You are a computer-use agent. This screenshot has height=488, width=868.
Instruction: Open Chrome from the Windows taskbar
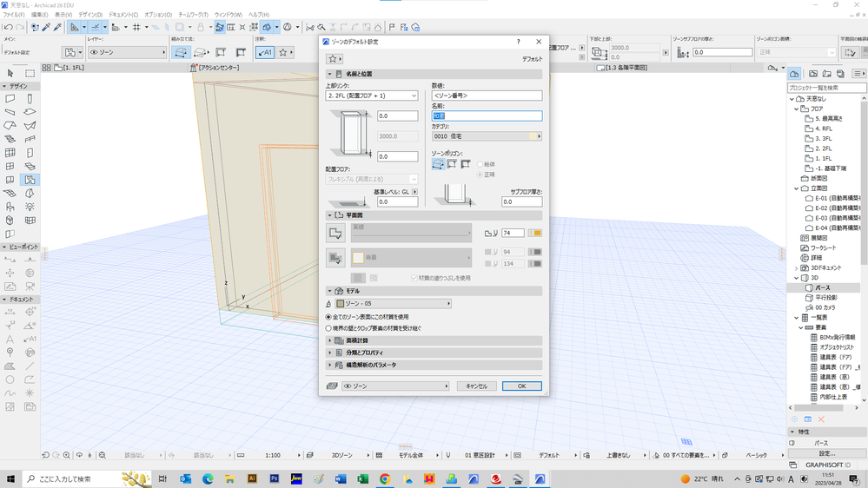tap(385, 478)
